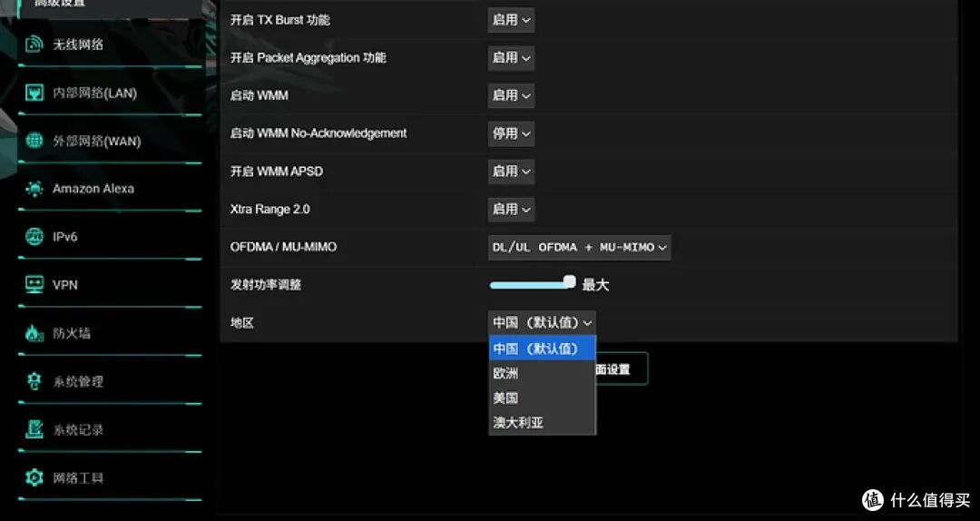Open the Xtra Range 2.0 dropdown

pos(511,209)
